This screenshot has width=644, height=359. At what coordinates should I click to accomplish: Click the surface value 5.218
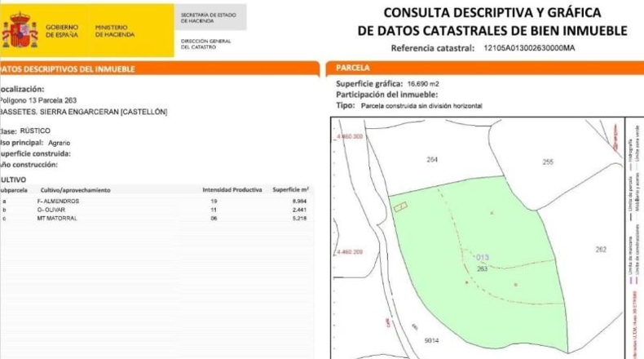point(299,219)
